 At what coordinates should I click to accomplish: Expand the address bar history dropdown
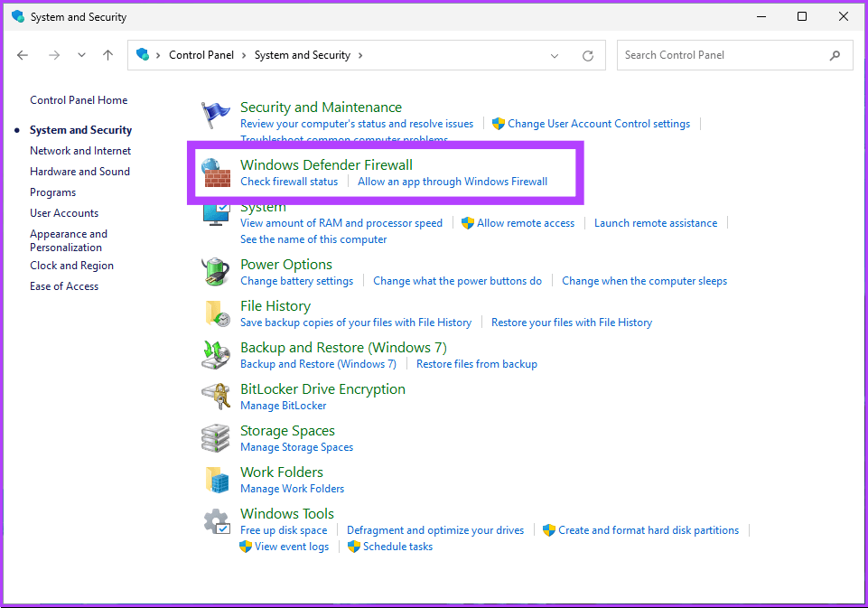click(x=554, y=55)
